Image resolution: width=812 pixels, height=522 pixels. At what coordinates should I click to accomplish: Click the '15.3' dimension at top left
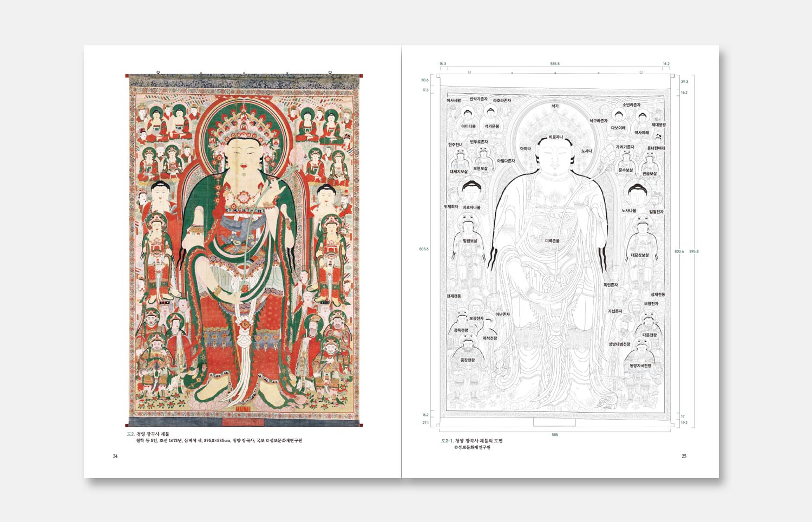click(x=443, y=64)
